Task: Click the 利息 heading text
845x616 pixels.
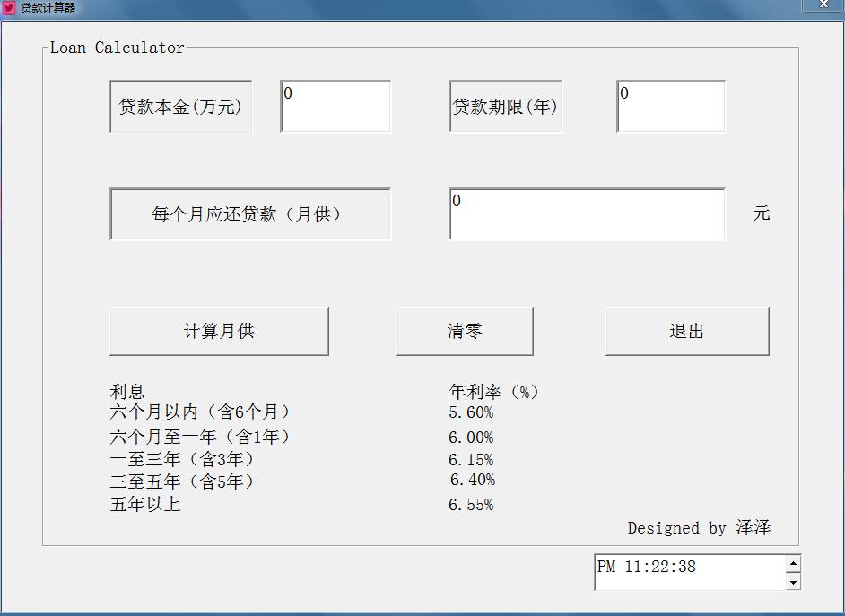Action: pos(127,392)
